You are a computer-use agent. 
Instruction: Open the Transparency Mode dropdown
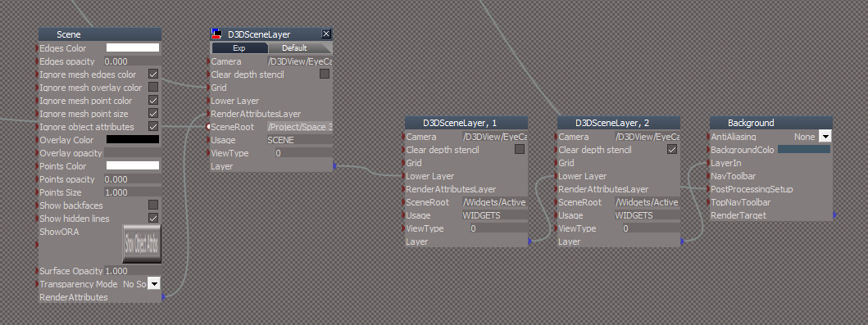pyautogui.click(x=154, y=284)
